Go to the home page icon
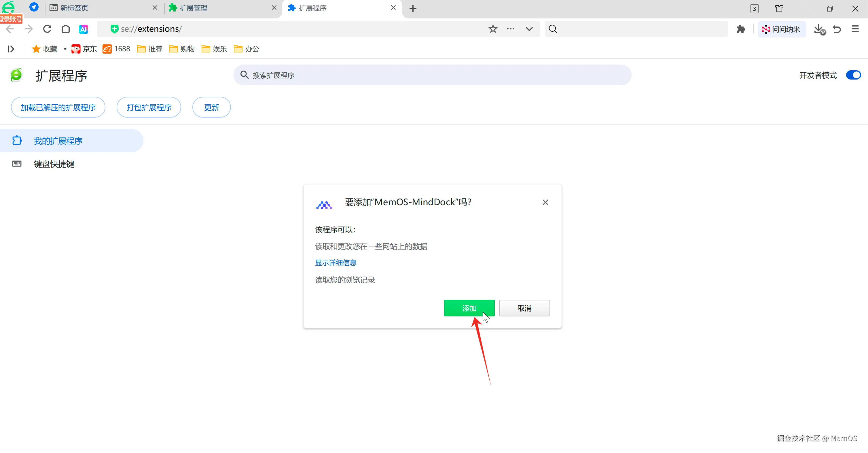The image size is (868, 453). click(66, 29)
